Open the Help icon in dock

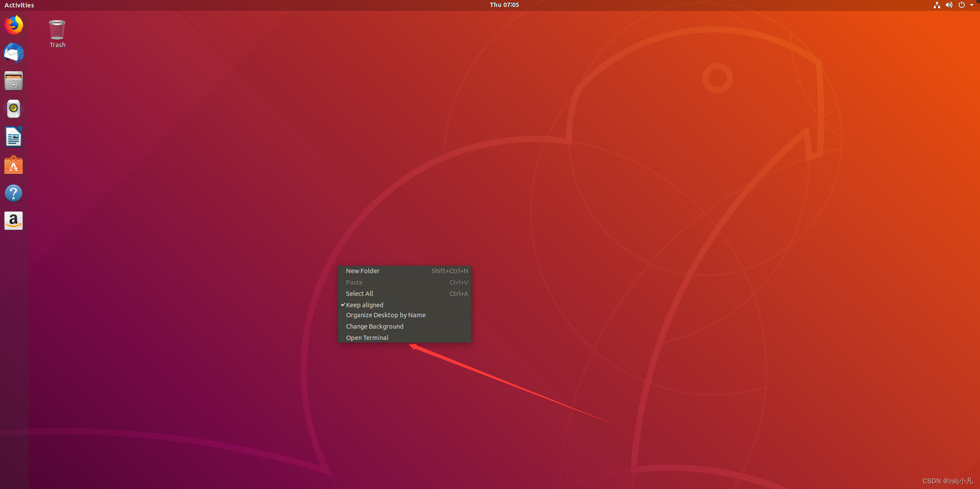(x=14, y=193)
